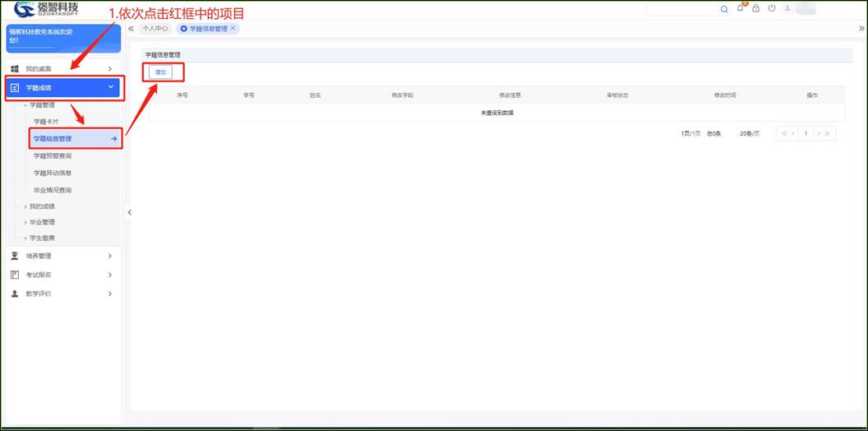The image size is (868, 431).
Task: Open the user profile avatar icon
Action: [787, 9]
